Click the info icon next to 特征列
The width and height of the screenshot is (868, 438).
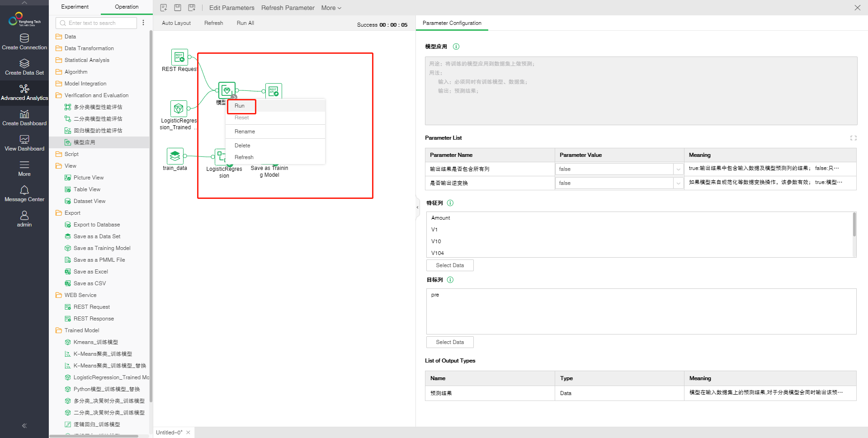(450, 203)
